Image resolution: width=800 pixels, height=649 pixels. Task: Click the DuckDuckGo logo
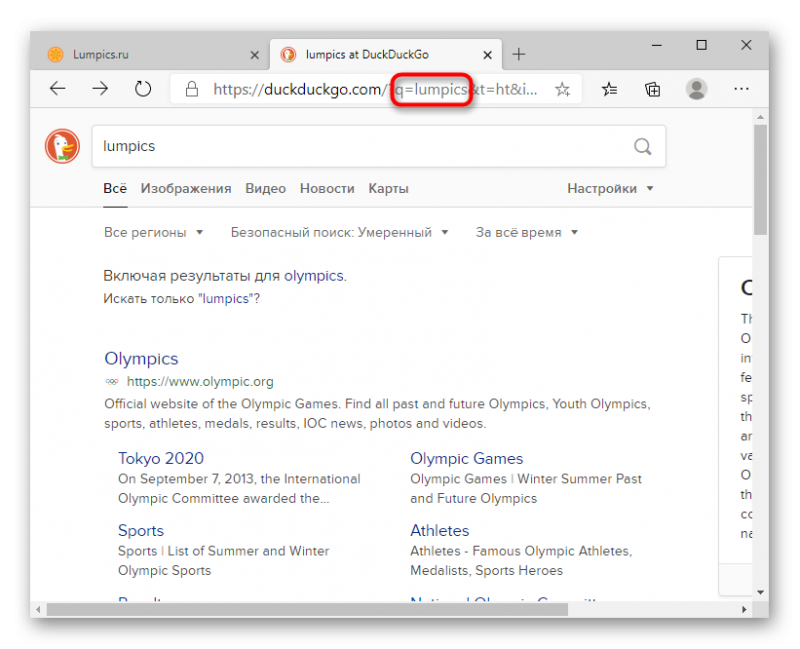click(62, 146)
